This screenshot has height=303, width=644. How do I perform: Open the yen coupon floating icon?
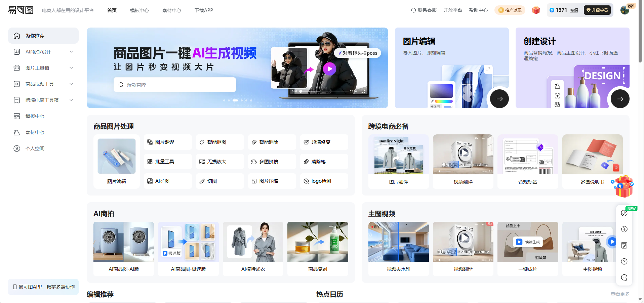point(624,229)
